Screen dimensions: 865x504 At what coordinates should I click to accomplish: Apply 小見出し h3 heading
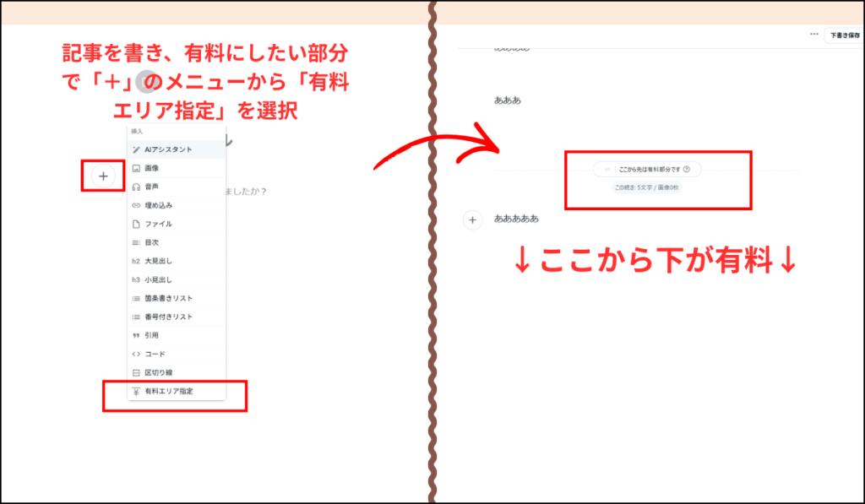[158, 279]
